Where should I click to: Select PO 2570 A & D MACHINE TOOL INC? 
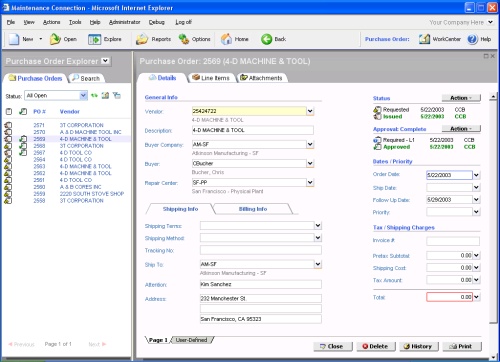coord(67,132)
